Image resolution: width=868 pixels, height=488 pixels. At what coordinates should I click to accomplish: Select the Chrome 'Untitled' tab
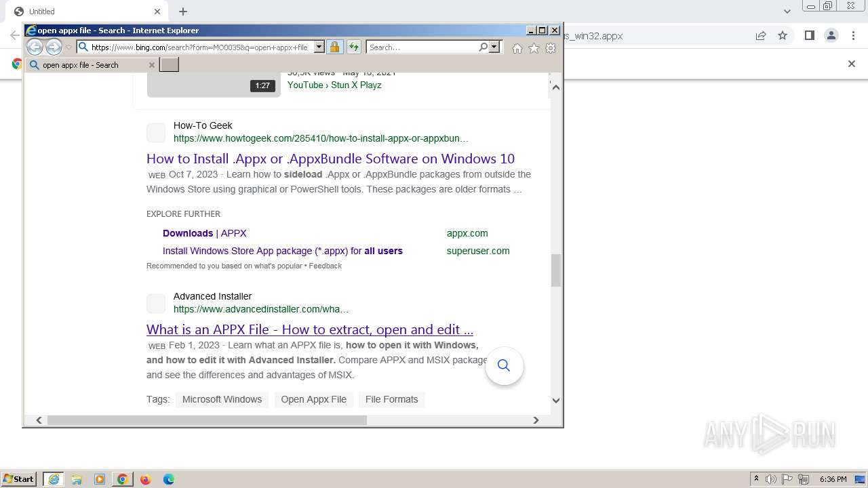(85, 12)
